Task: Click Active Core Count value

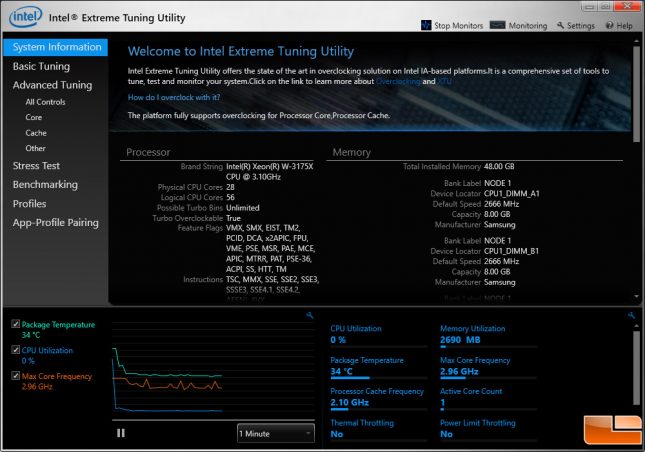Action: tap(443, 402)
